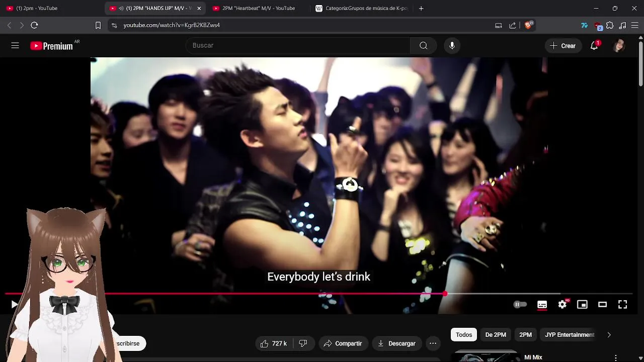Viewport: 644px width, 362px height.
Task: Open Brave Shields lion icon
Action: (529, 25)
